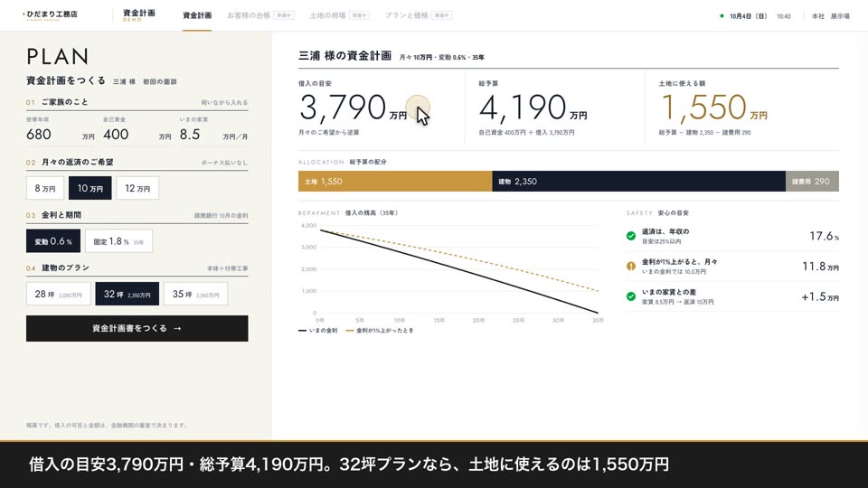Click 資金計画書をつくる button
The image size is (868, 488).
pos(137,328)
